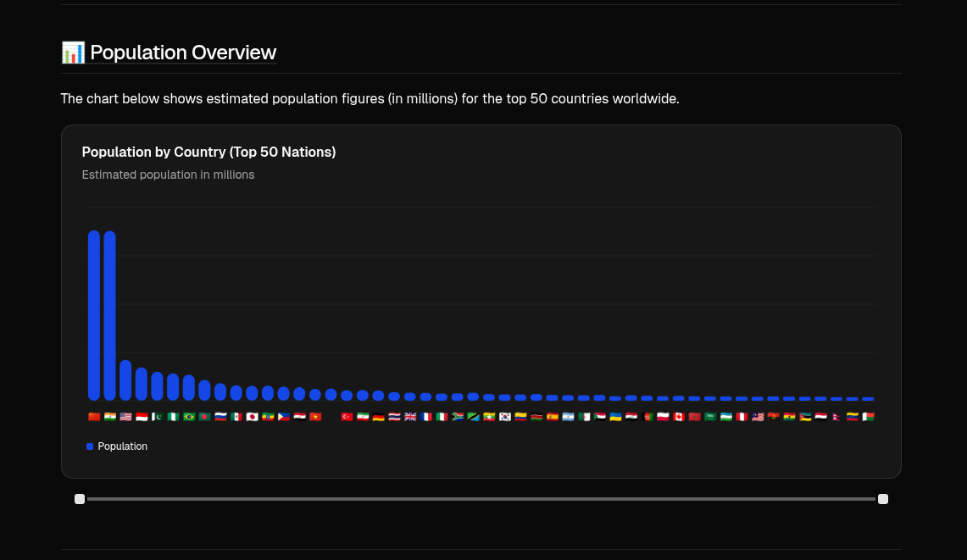Select the China flag icon below the chart
Image resolution: width=967 pixels, height=560 pixels.
(x=93, y=416)
